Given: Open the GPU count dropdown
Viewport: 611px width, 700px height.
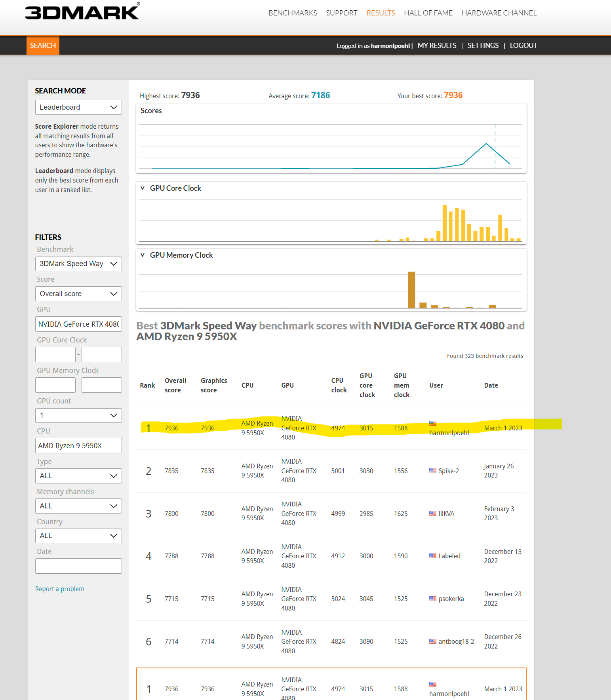Looking at the screenshot, I should click(78, 415).
